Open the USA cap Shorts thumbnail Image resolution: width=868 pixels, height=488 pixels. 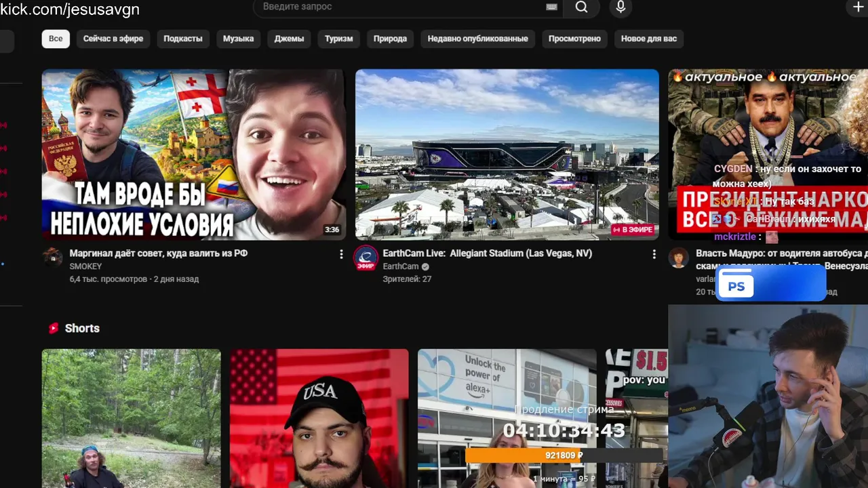[x=319, y=418]
